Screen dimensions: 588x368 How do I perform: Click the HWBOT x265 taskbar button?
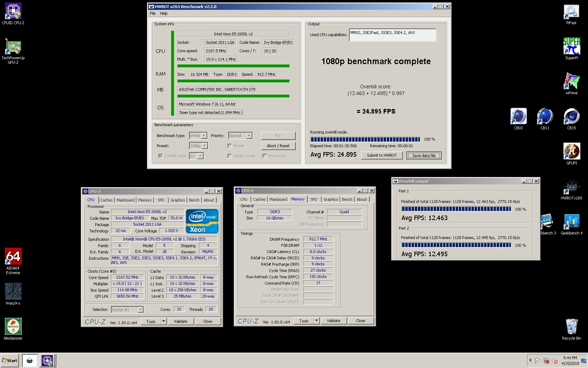pyautogui.click(x=30, y=360)
